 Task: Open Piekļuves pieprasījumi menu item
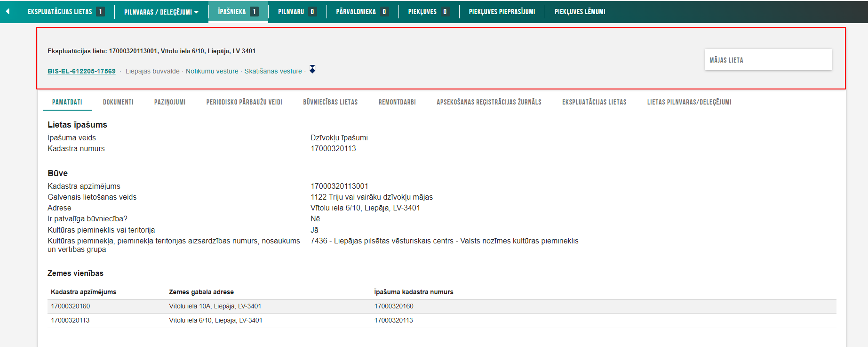[x=502, y=11]
